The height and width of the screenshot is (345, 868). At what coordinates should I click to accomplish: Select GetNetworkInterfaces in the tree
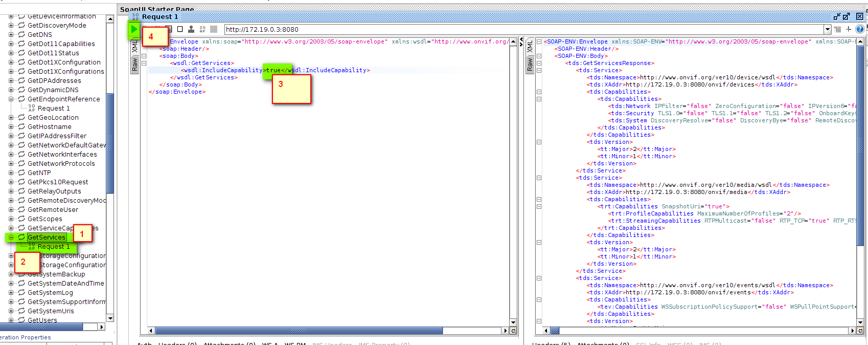62,155
